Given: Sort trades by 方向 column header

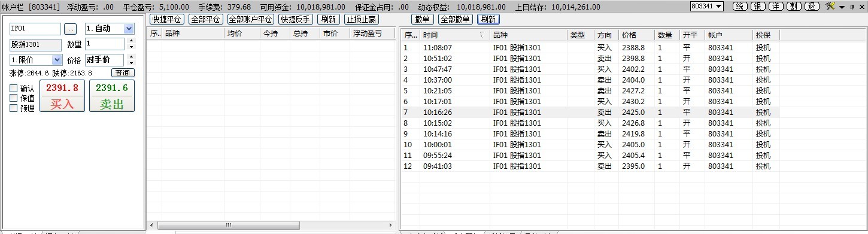Looking at the screenshot, I should pyautogui.click(x=606, y=35).
